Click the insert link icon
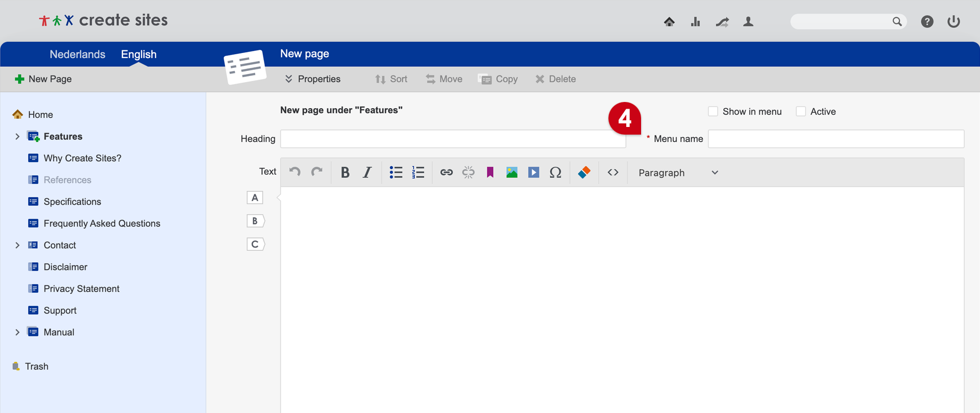 click(x=446, y=173)
